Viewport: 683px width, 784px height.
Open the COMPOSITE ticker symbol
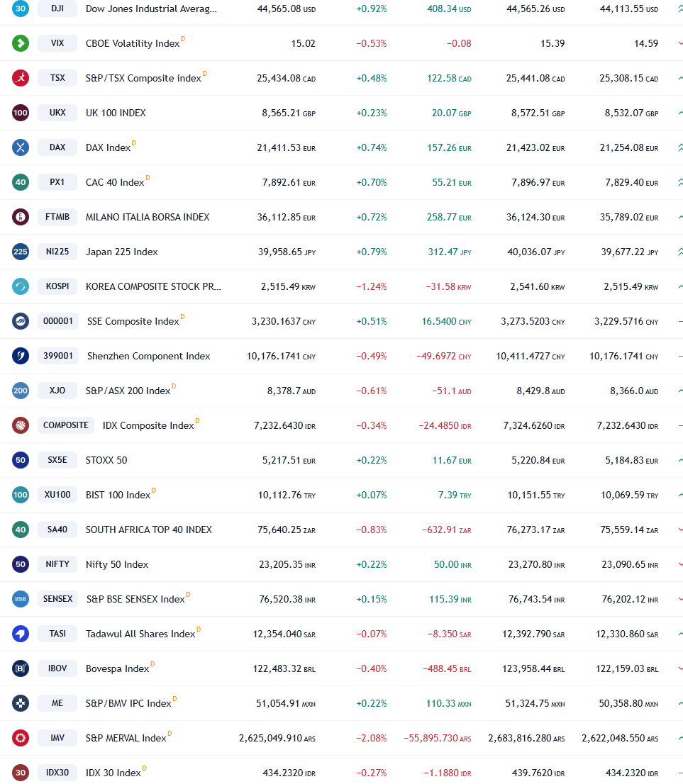pos(65,425)
